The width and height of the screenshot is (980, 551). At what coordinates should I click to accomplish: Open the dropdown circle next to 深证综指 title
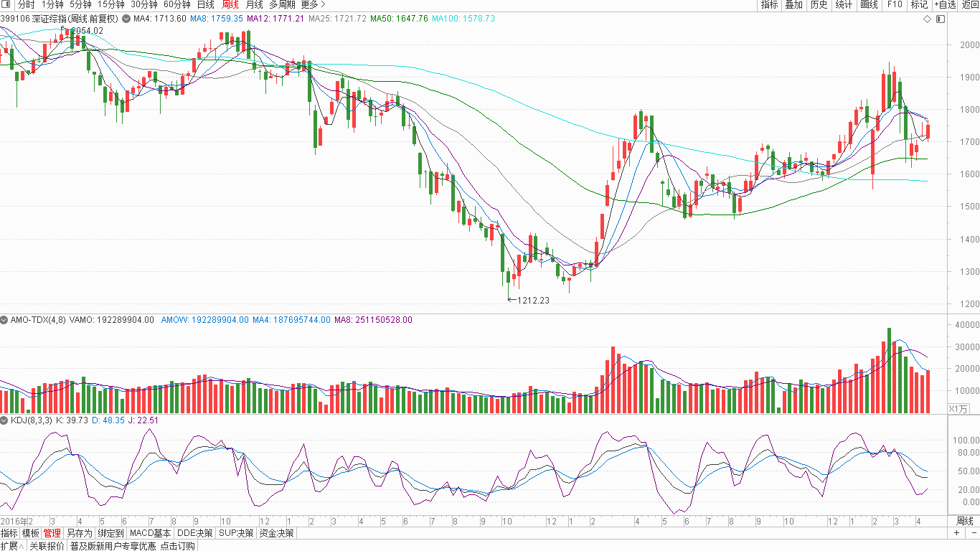click(x=126, y=19)
